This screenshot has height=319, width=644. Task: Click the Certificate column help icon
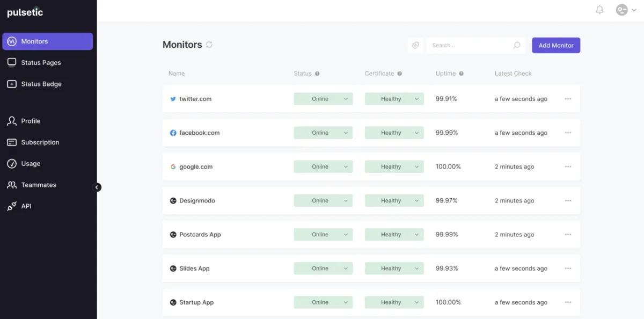click(399, 74)
